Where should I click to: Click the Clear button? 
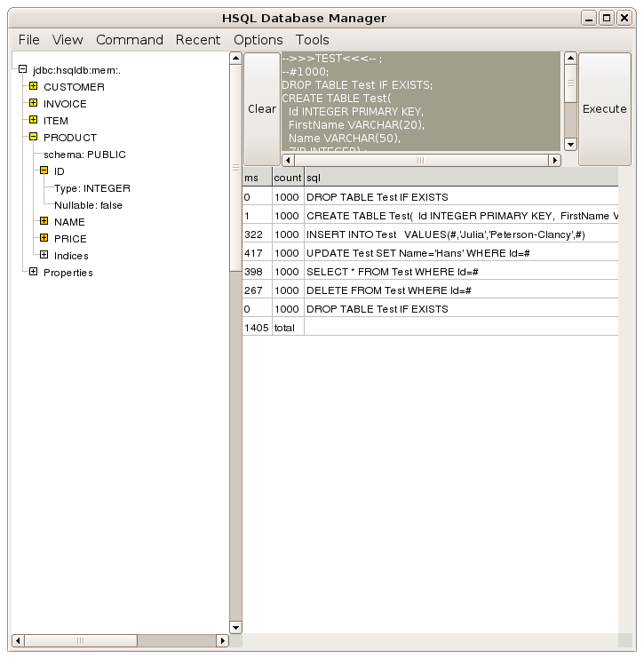[x=262, y=109]
